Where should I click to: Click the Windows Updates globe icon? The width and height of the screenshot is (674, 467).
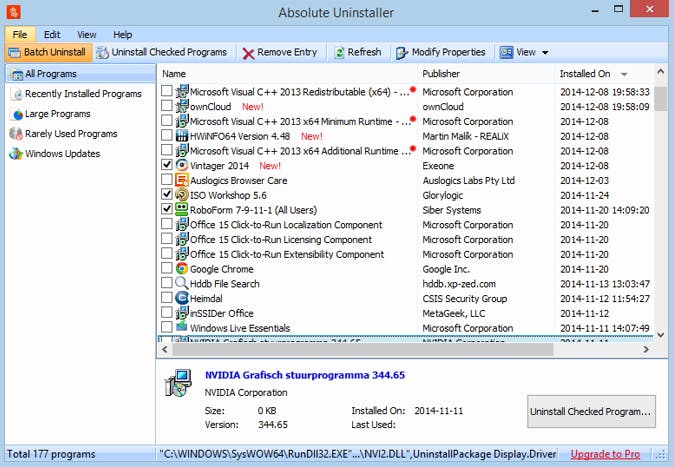coord(16,154)
